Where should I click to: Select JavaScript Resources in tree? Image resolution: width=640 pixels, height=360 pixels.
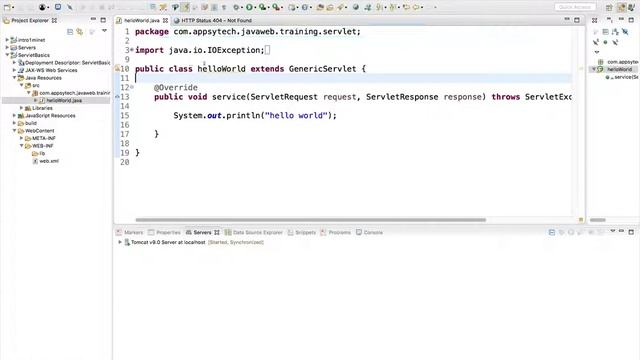coord(50,116)
